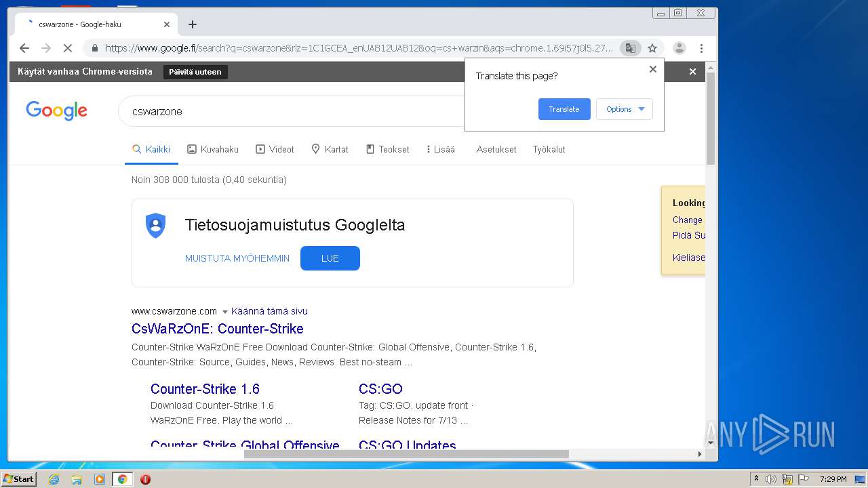The image size is (868, 488).
Task: Bookmark this page with the star icon
Action: (x=652, y=48)
